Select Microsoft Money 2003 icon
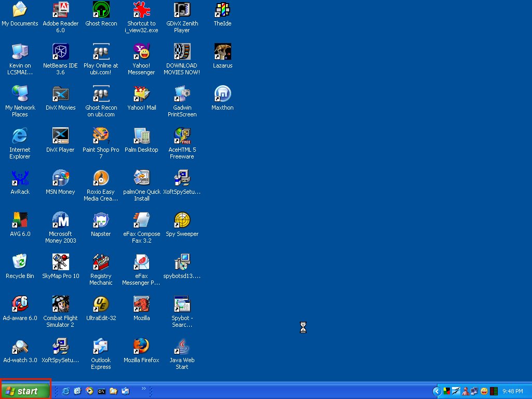532x399 pixels. (x=60, y=220)
